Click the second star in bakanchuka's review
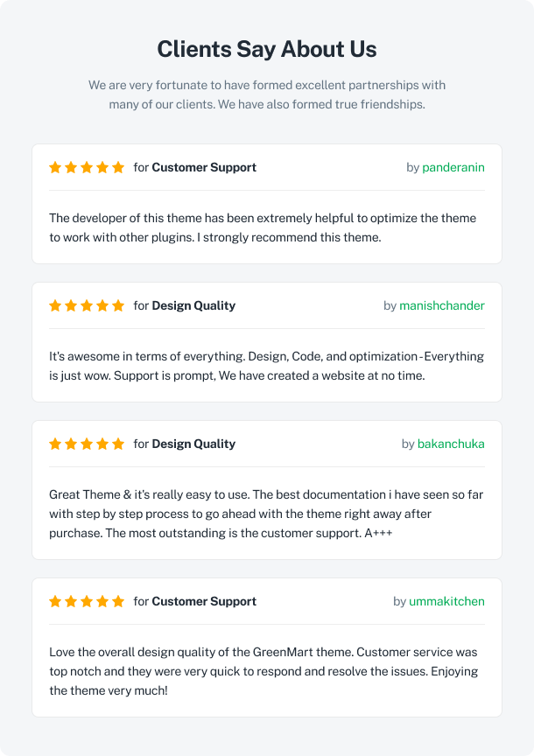Screen dimensions: 534x756 pyautogui.click(x=71, y=444)
